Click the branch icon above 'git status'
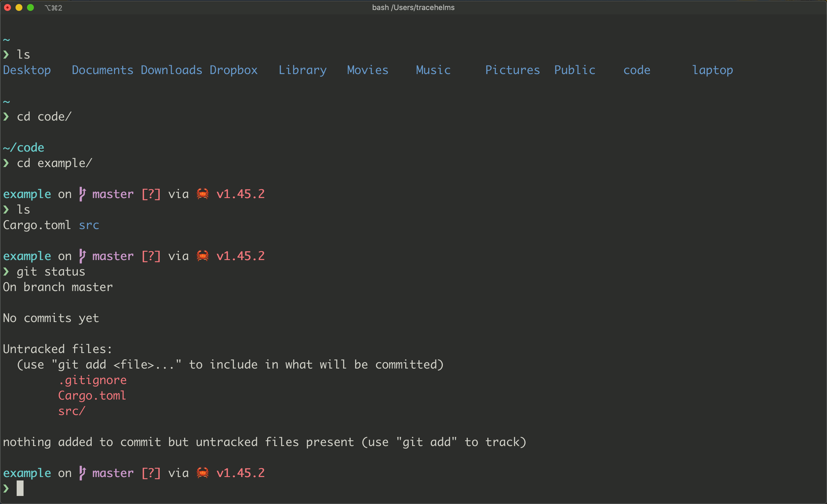The width and height of the screenshot is (827, 504). pos(82,256)
